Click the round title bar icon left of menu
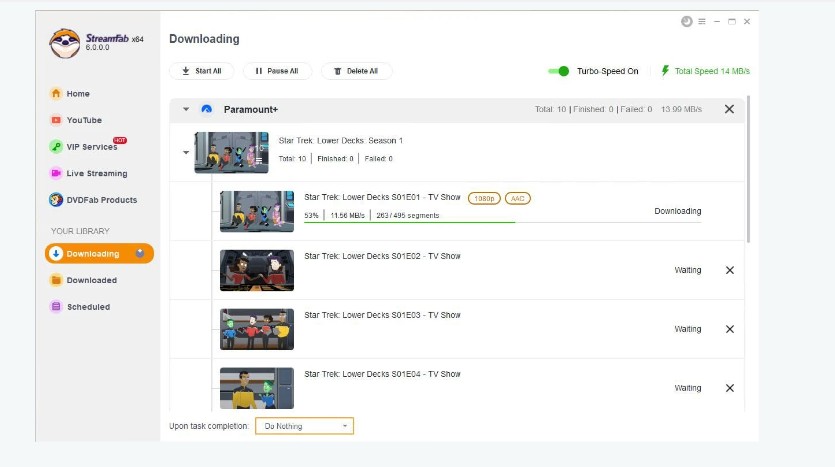 click(686, 21)
